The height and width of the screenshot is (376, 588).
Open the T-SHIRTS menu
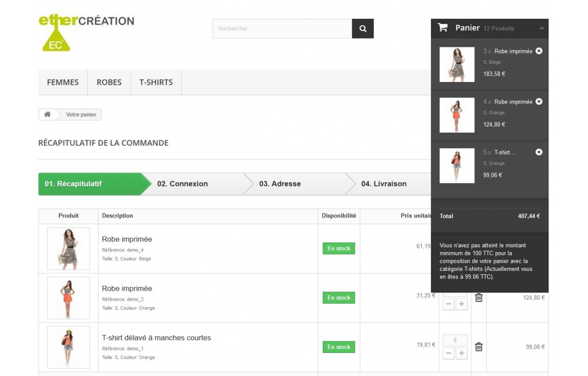tap(156, 82)
